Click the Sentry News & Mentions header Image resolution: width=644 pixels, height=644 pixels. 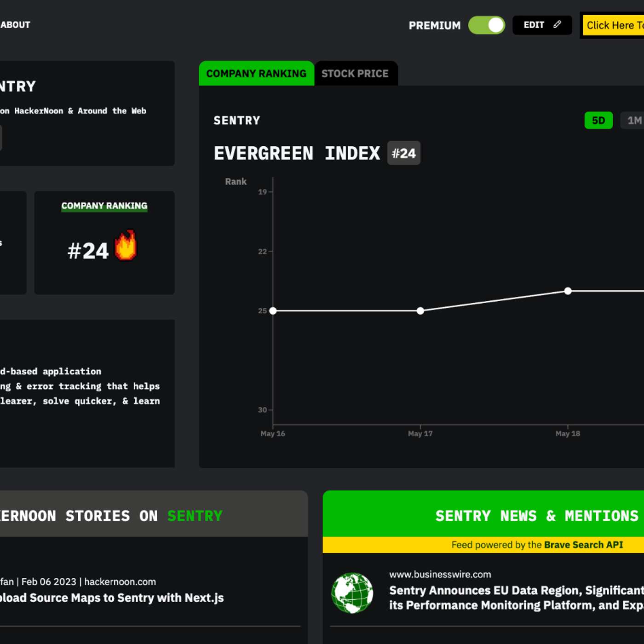[536, 516]
